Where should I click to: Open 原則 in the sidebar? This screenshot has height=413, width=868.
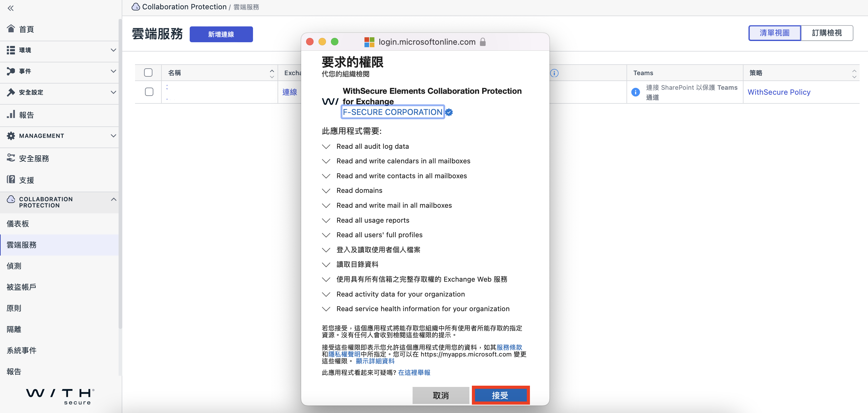[x=59, y=308]
